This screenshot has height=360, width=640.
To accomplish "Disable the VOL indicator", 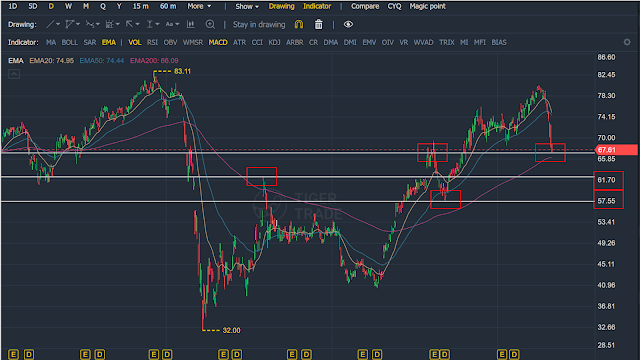I will click(134, 42).
